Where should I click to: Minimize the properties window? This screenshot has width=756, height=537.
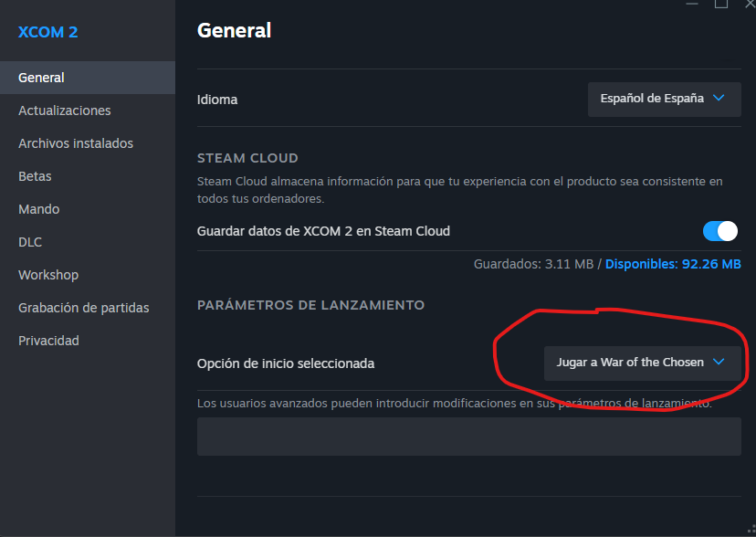[692, 4]
